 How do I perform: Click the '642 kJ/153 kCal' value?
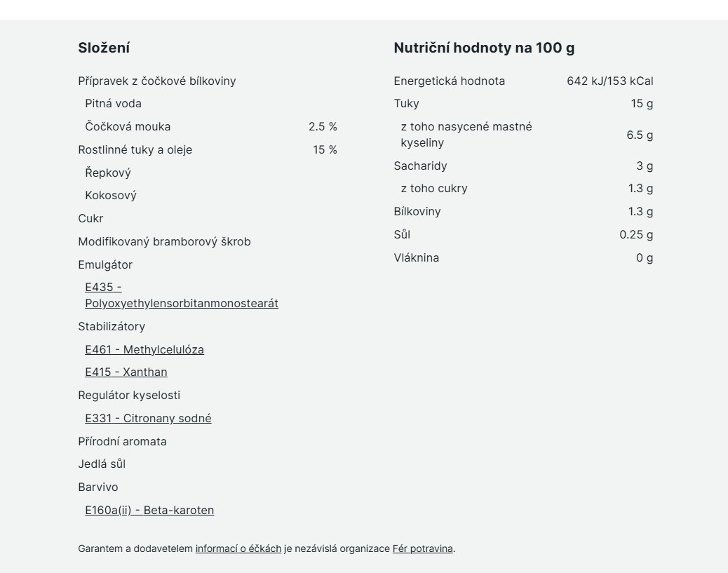pyautogui.click(x=609, y=81)
